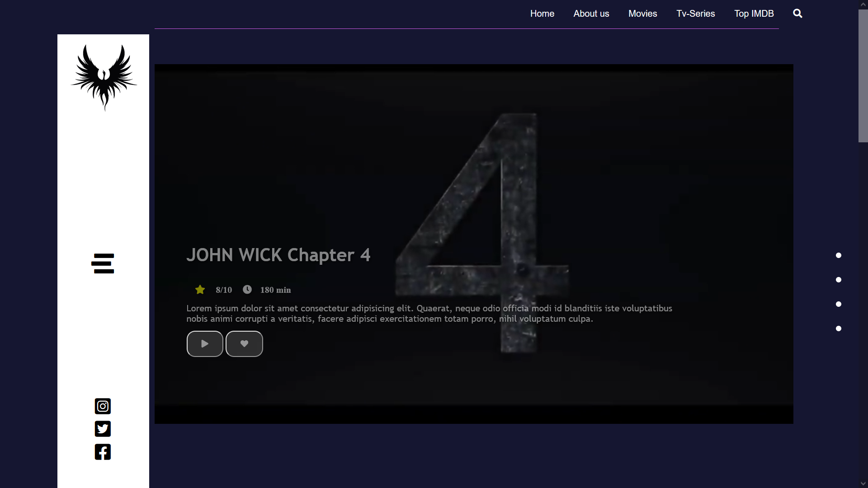Open the hamburger menu in the sidebar
This screenshot has height=488, width=868.
103,263
